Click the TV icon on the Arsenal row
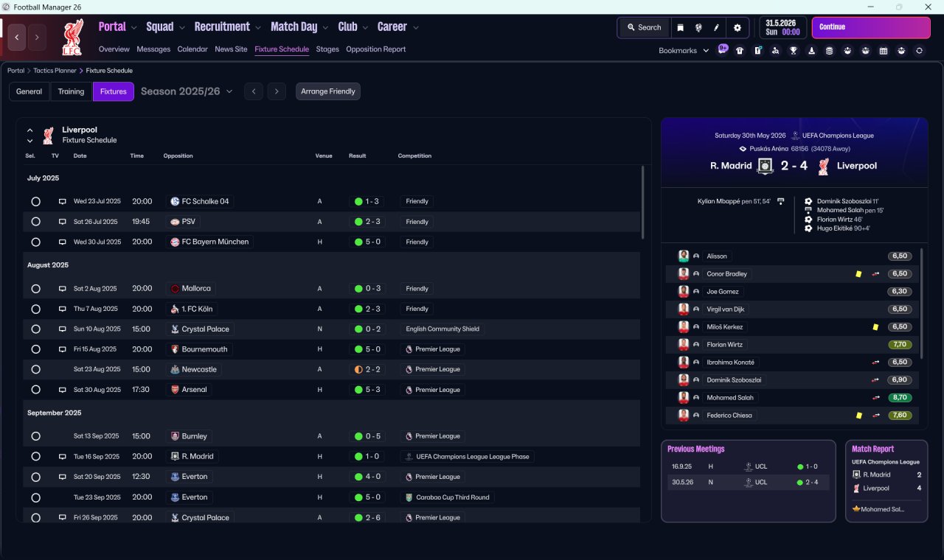 63,390
